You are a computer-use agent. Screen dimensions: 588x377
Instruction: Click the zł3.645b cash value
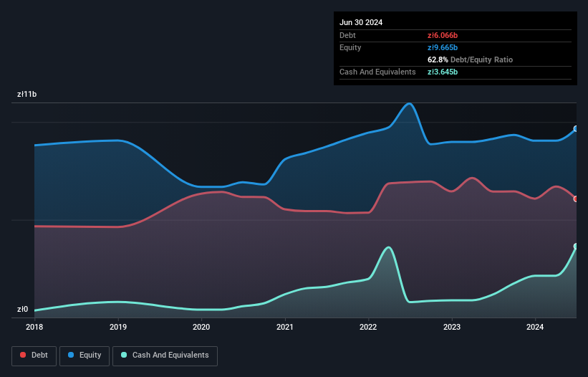[443, 72]
